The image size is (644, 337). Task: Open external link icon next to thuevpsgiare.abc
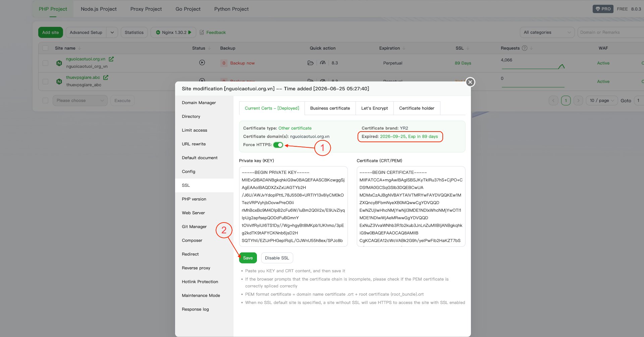pyautogui.click(x=106, y=78)
